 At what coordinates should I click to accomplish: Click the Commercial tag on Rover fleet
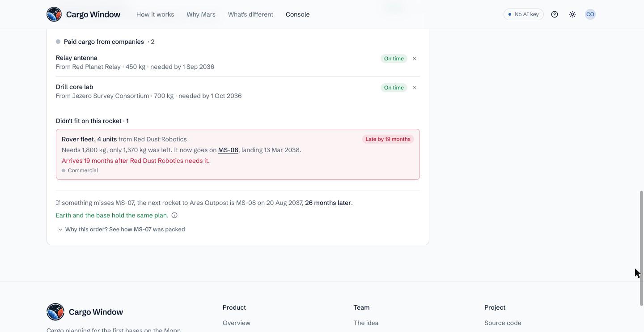click(x=80, y=170)
